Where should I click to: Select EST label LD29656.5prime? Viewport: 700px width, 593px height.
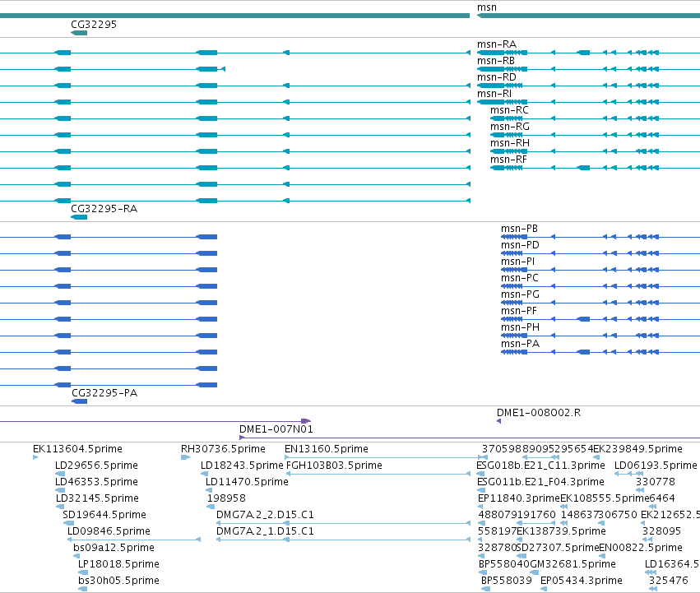(x=96, y=466)
